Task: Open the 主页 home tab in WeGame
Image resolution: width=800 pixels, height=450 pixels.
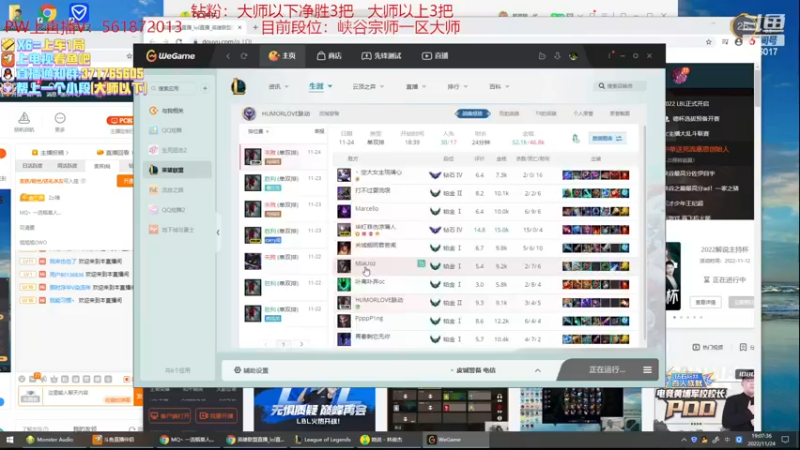Action: 282,56
